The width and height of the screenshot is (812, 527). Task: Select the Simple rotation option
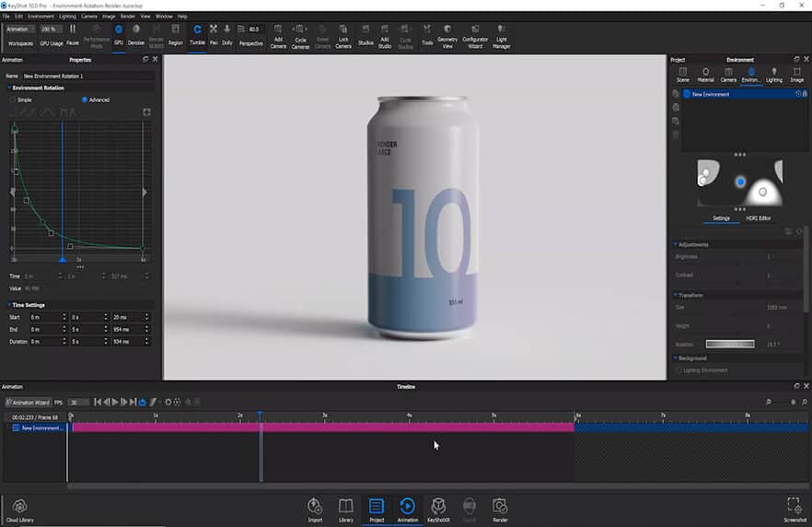[x=12, y=100]
